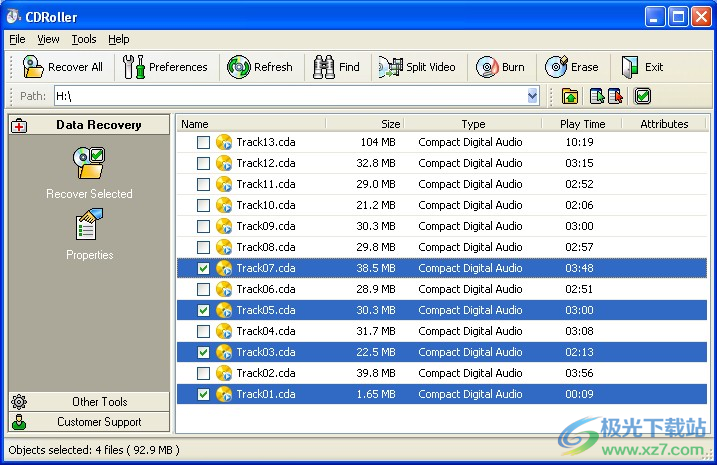Click the audio icon of Track01.cda
The width and height of the screenshot is (717, 466).
pos(224,395)
